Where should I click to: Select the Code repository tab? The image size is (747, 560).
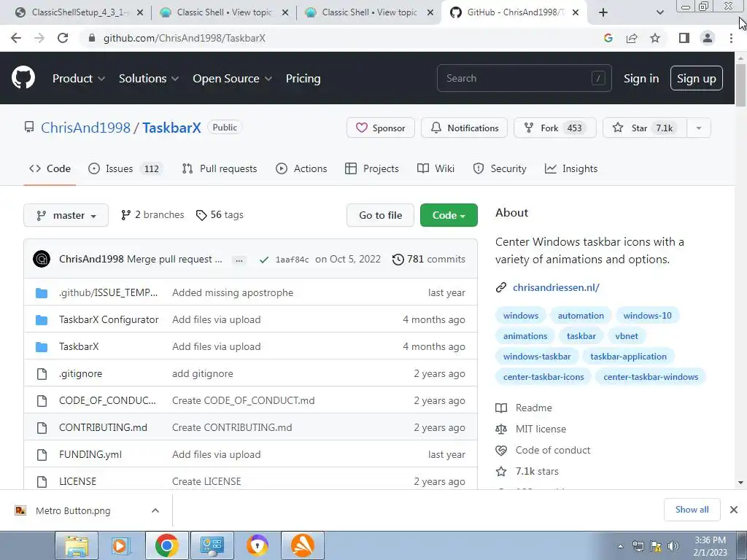point(50,168)
